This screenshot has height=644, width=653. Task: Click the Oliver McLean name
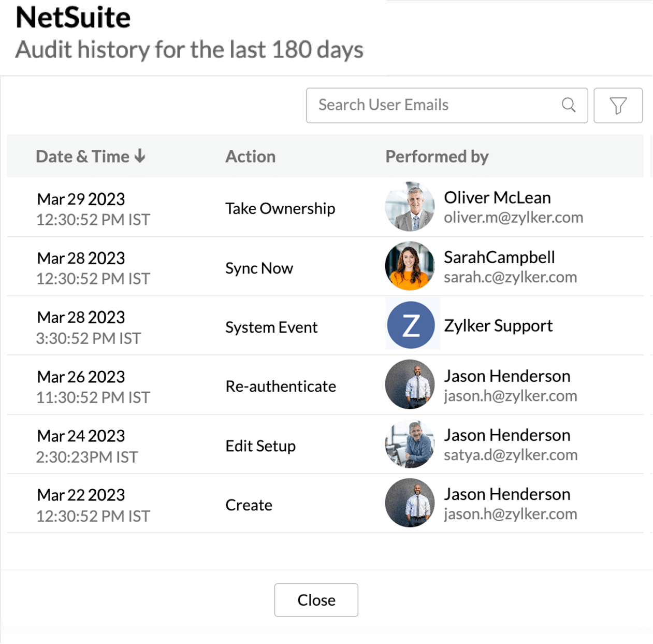coord(497,197)
